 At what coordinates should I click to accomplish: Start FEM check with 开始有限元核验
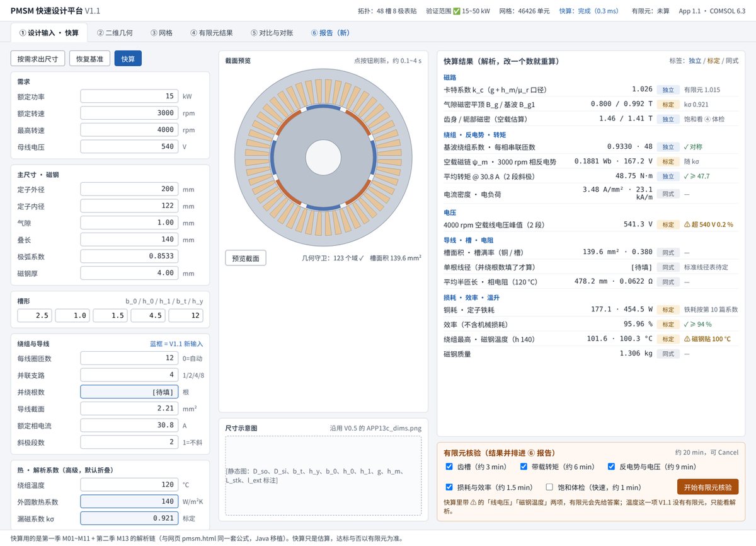point(707,487)
